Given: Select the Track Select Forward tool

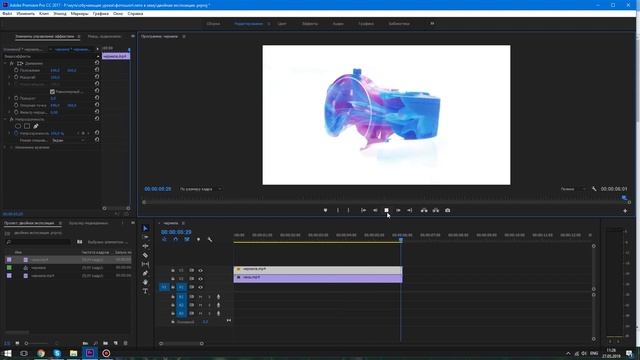Looking at the screenshot, I should tap(146, 237).
